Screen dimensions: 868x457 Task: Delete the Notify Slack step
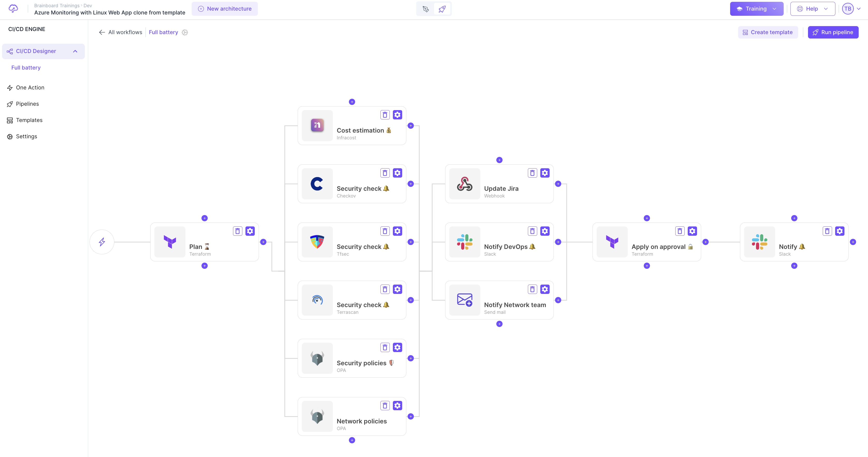pyautogui.click(x=827, y=231)
